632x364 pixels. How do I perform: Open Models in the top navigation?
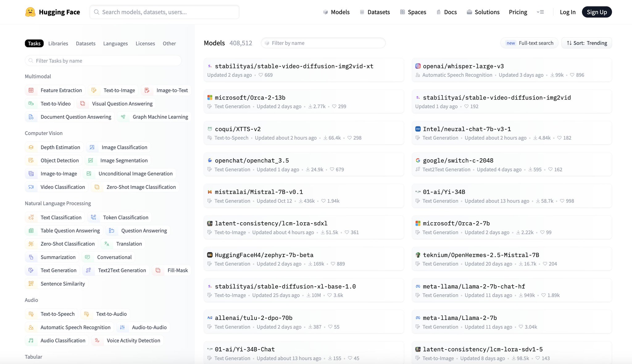coord(336,12)
